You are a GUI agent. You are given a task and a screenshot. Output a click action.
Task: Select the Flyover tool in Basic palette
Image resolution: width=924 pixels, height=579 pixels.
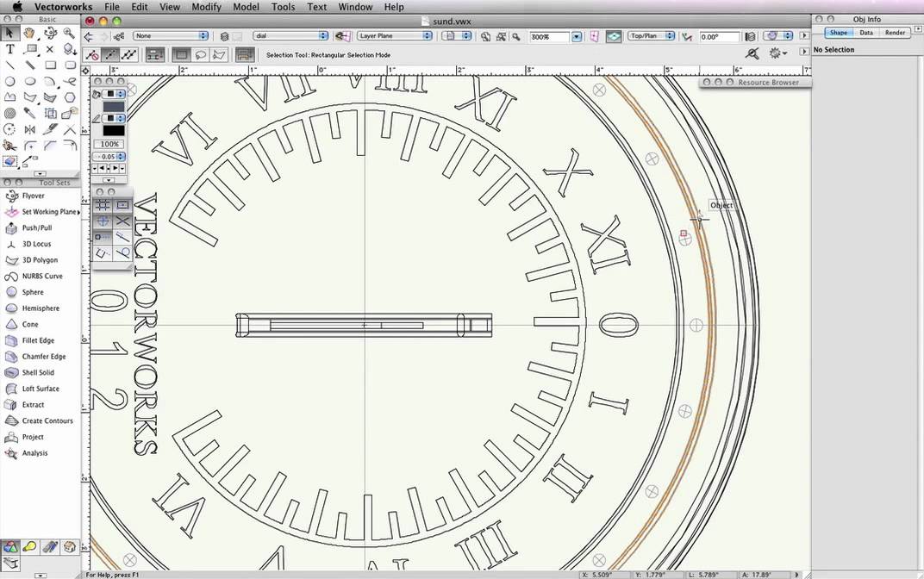click(49, 34)
